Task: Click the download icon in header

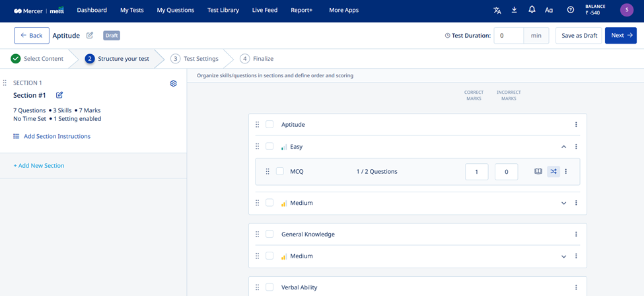Action: point(515,10)
